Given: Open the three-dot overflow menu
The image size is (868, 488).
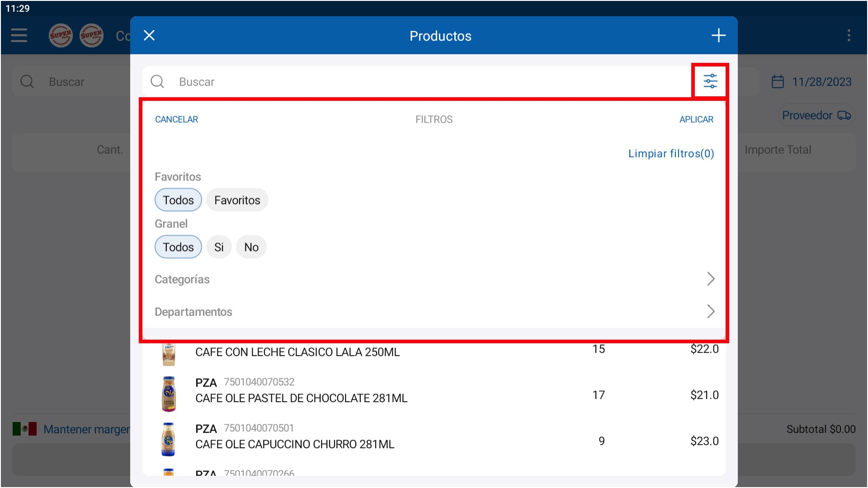Looking at the screenshot, I should click(x=849, y=35).
